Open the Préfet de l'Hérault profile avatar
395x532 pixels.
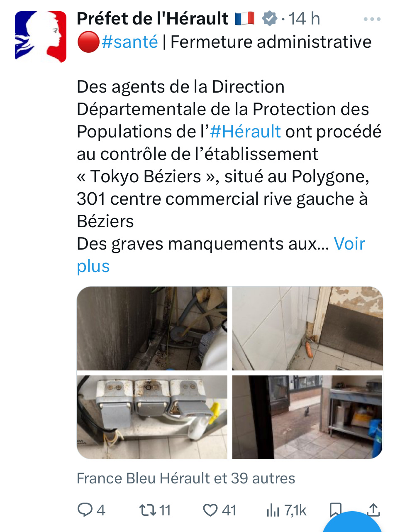tap(41, 37)
